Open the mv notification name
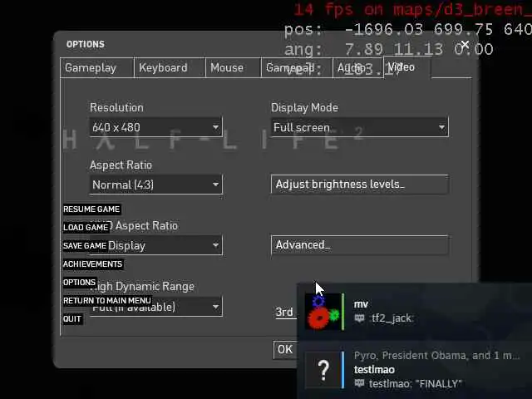This screenshot has width=532, height=399. tap(361, 304)
